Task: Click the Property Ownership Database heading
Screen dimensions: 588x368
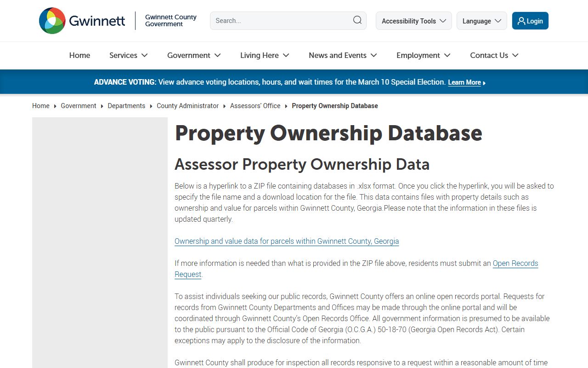Action: point(328,133)
